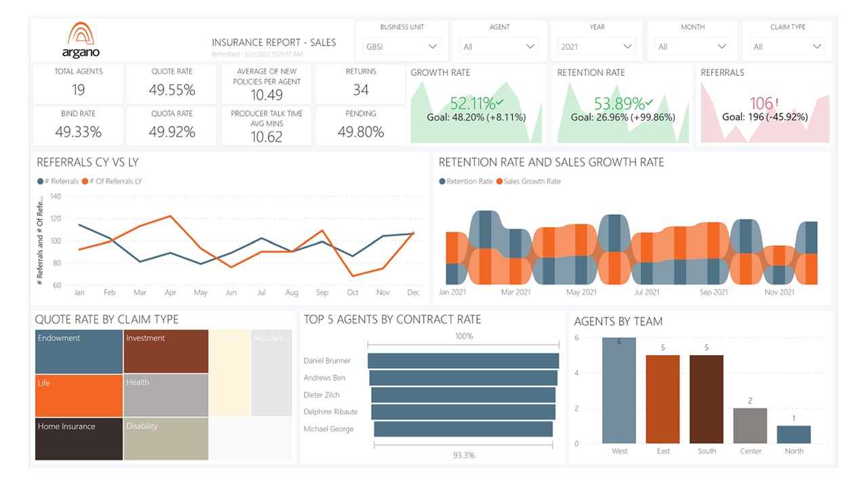868x488 pixels.
Task: Click the Referrals CY vs LY chart title
Action: pyautogui.click(x=87, y=163)
